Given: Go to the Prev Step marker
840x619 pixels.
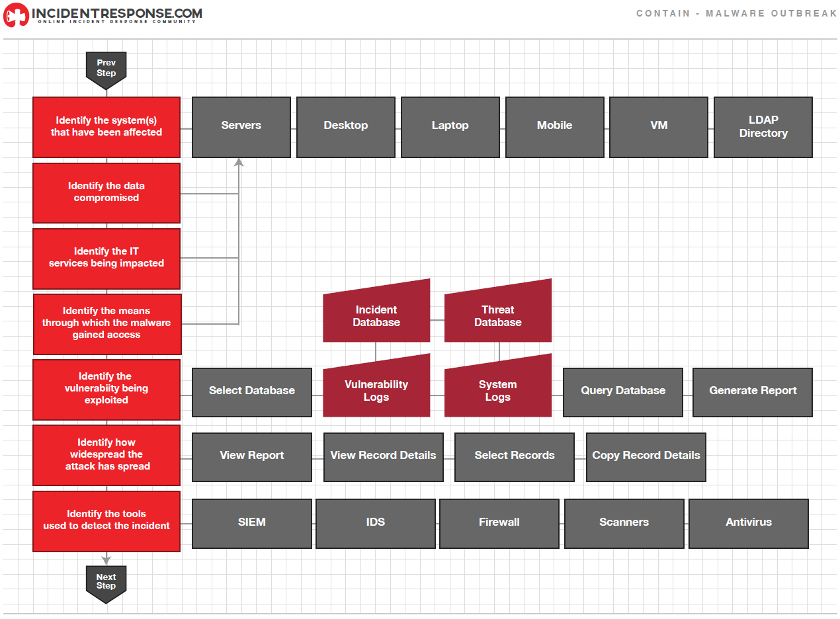Looking at the screenshot, I should point(106,69).
